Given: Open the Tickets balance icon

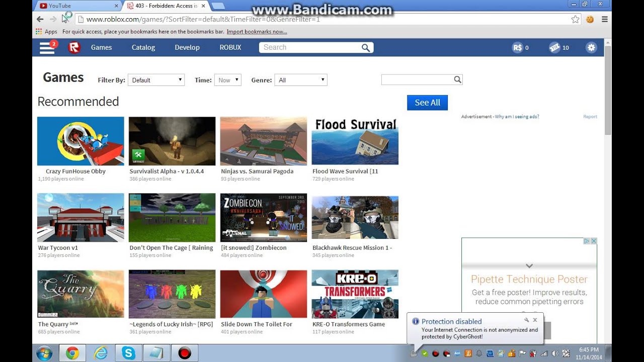Looking at the screenshot, I should coord(554,48).
